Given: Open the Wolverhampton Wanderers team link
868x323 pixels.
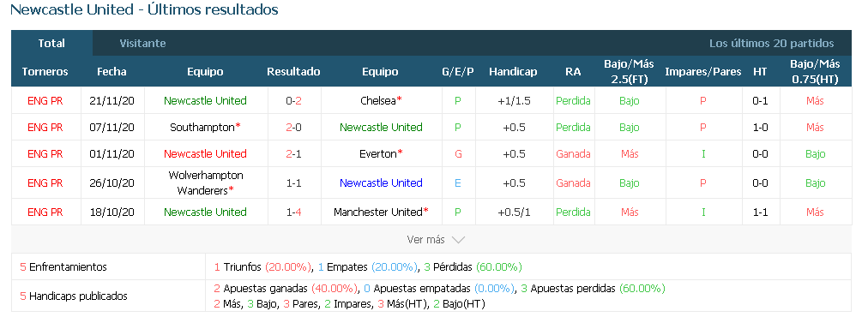Looking at the screenshot, I should (x=205, y=182).
